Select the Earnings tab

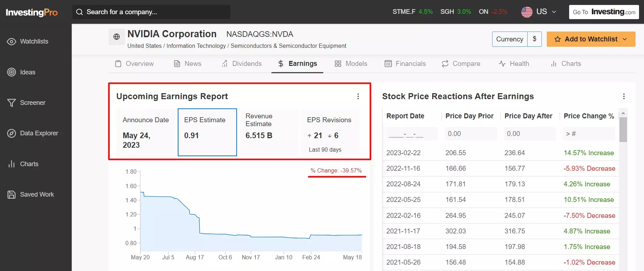[x=297, y=64]
